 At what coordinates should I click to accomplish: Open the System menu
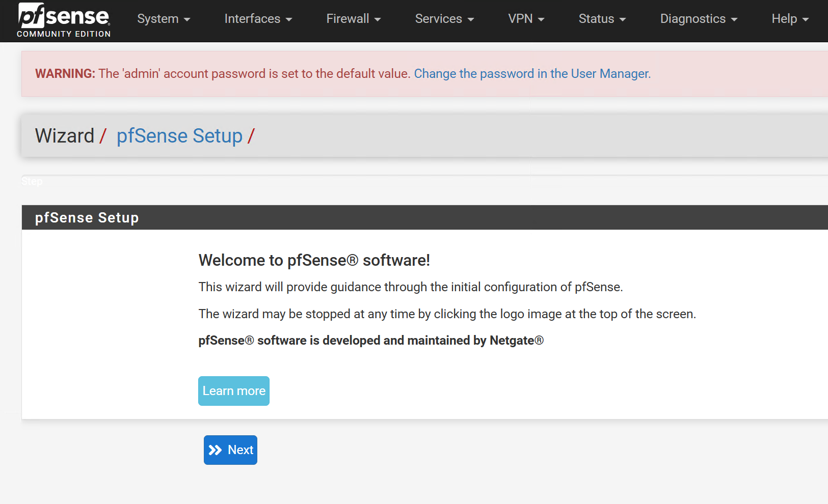coord(163,19)
